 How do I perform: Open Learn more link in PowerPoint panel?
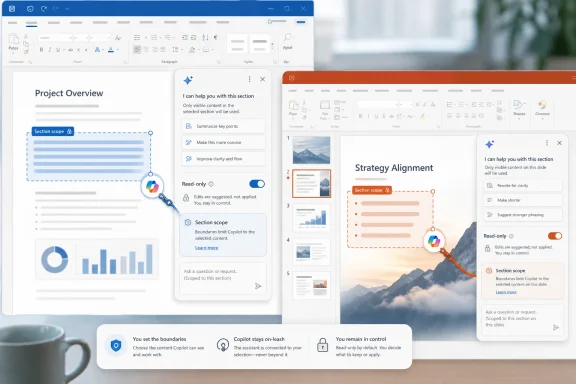506,292
